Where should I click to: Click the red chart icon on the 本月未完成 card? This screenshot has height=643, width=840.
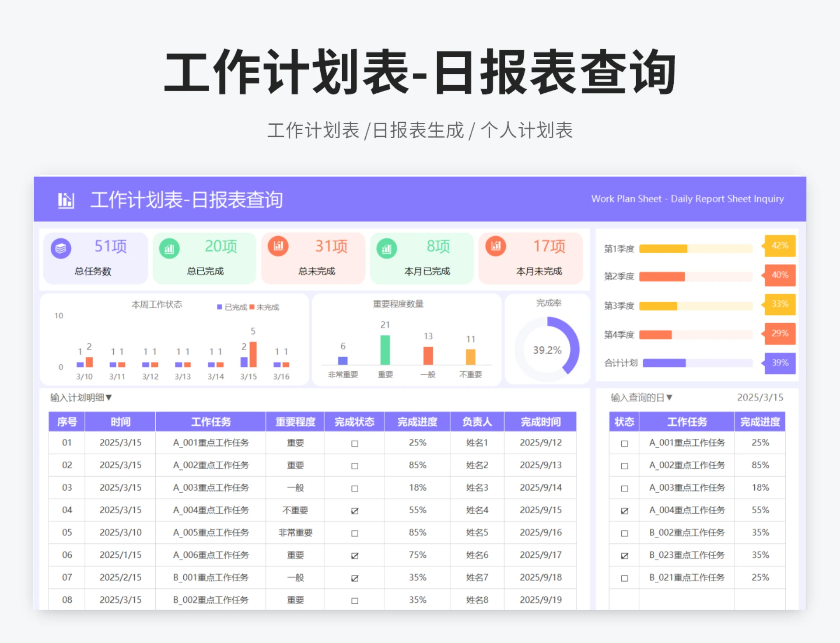495,246
